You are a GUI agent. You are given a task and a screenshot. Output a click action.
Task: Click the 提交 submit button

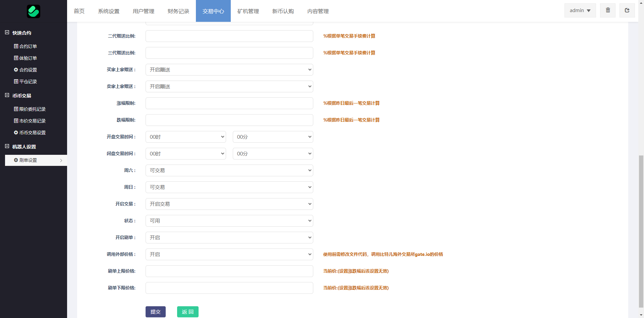[x=155, y=312]
